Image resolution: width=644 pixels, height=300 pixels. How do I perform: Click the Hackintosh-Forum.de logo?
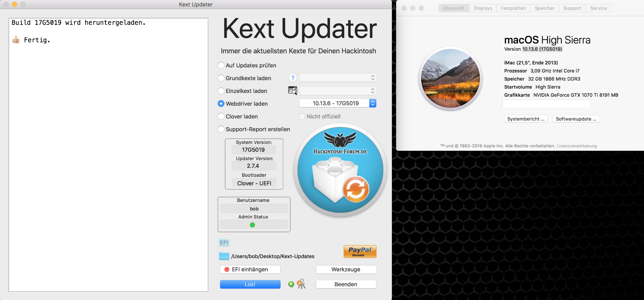click(x=340, y=170)
